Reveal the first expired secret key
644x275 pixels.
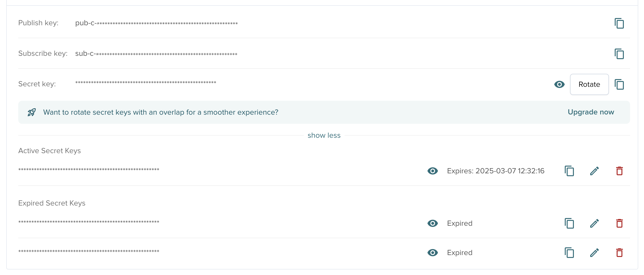click(x=432, y=224)
